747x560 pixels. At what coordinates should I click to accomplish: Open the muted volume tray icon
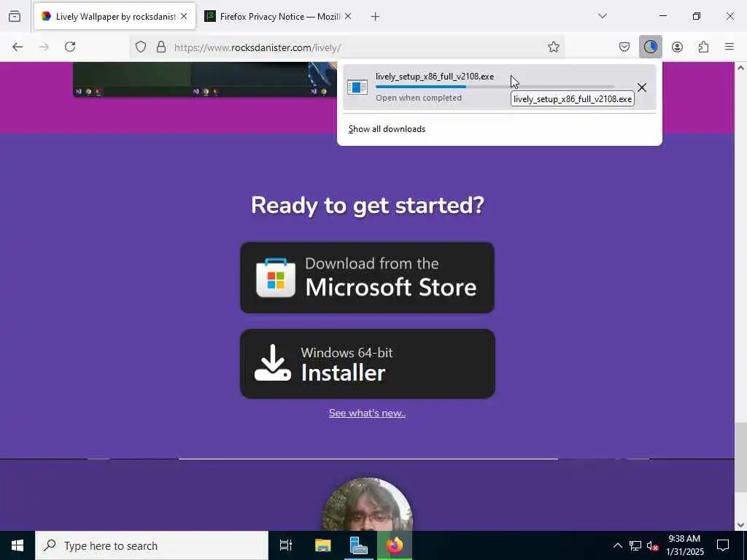652,545
